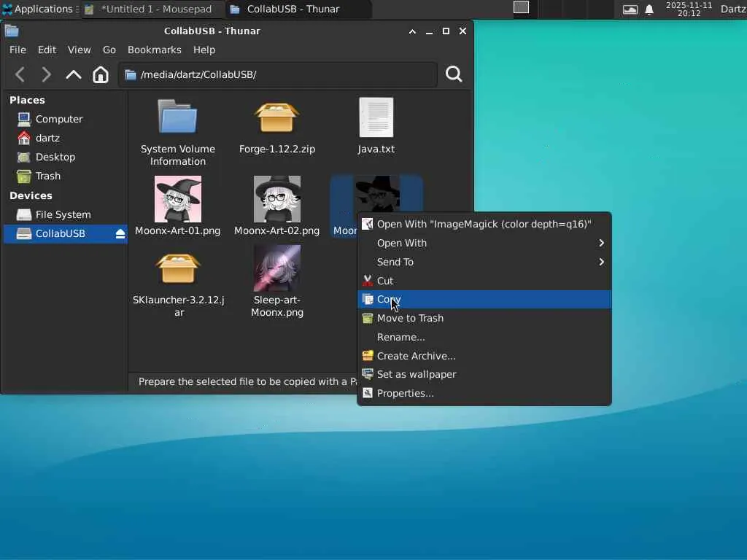Choose Copy from context menu

(484, 300)
